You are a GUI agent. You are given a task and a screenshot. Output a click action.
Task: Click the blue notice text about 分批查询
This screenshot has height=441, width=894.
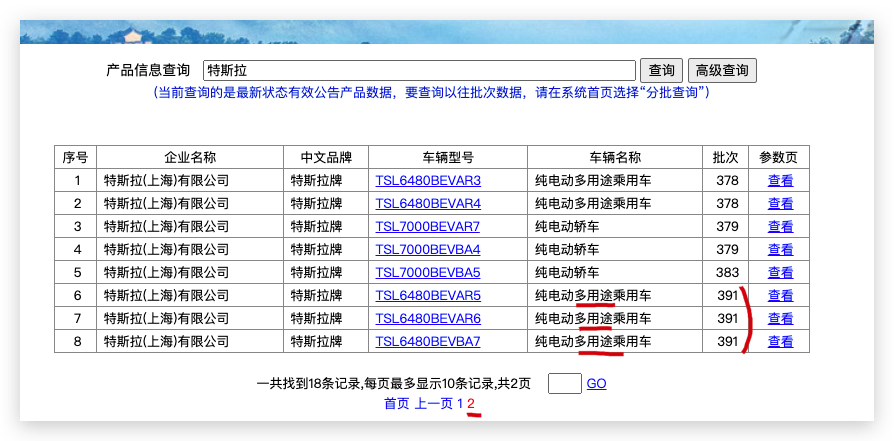pyautogui.click(x=431, y=92)
